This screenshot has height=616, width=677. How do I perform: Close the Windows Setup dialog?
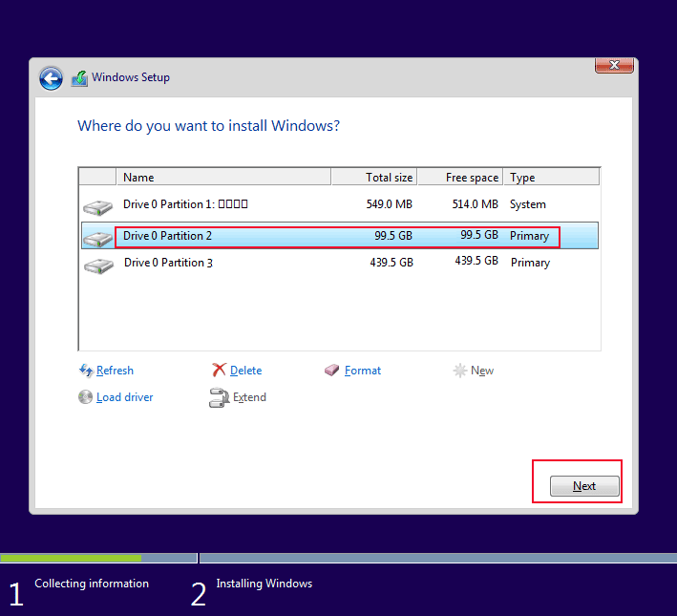614,65
